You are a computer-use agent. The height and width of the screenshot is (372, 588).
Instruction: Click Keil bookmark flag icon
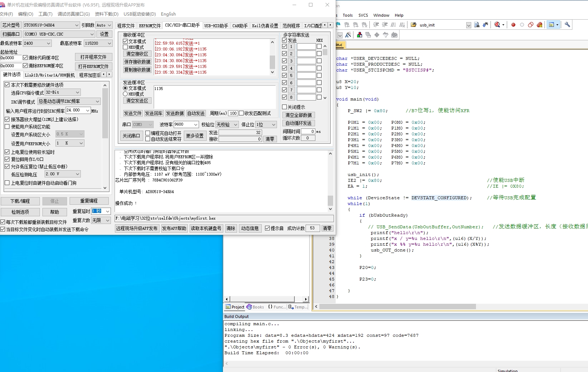click(338, 25)
